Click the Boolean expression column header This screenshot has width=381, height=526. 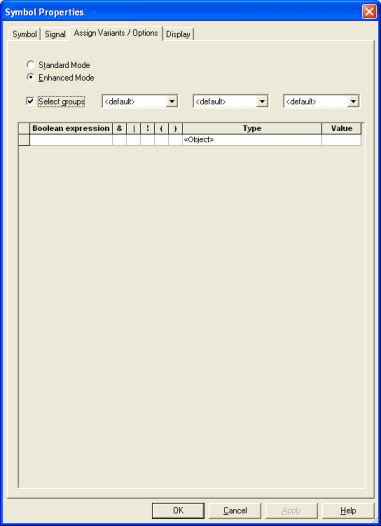(x=71, y=128)
